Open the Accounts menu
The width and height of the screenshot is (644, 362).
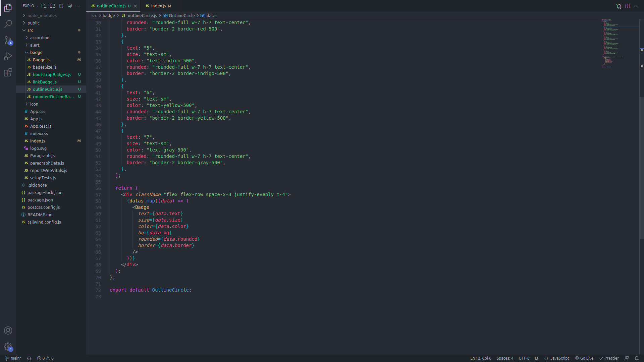[8, 330]
